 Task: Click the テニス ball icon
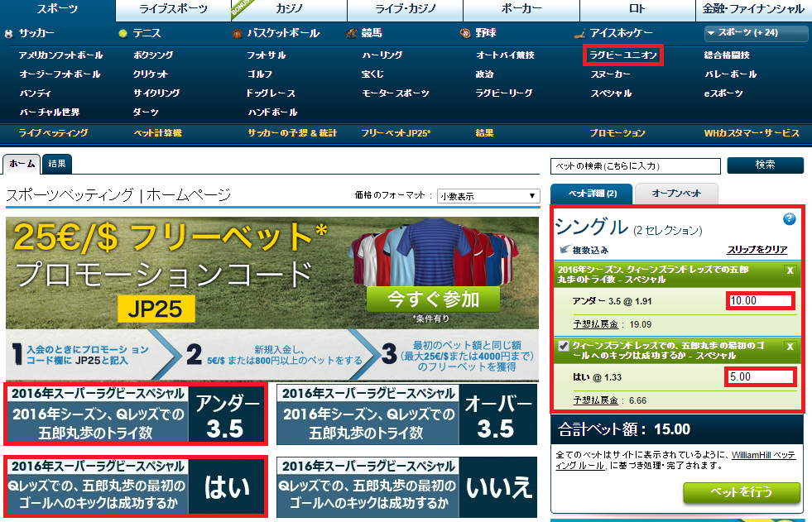(123, 34)
